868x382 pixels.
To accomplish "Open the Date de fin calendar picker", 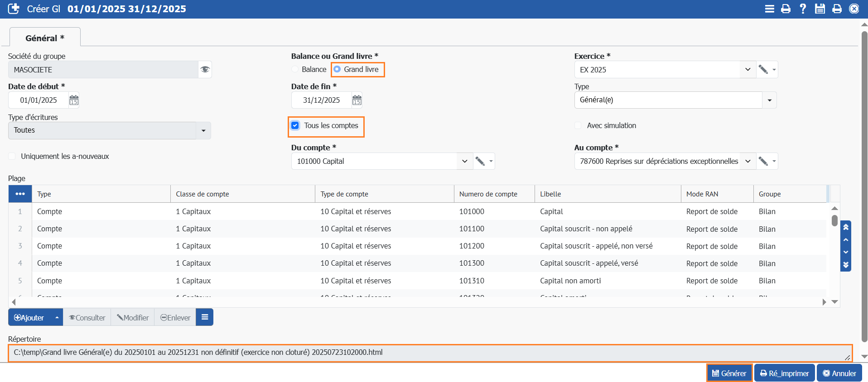I will click(357, 100).
